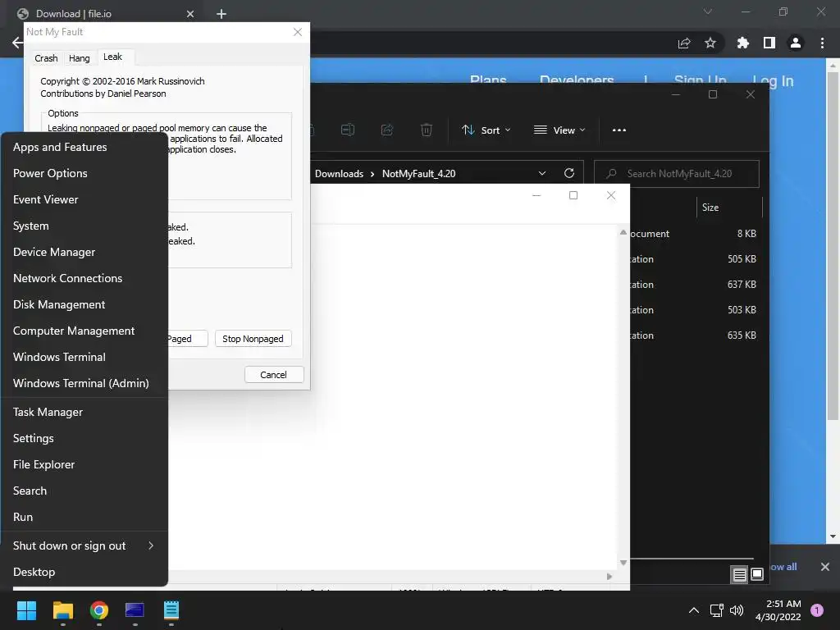Screen dimensions: 840x630
Task: Dismiss the Chrome downloads bar with X
Action: tap(825, 567)
